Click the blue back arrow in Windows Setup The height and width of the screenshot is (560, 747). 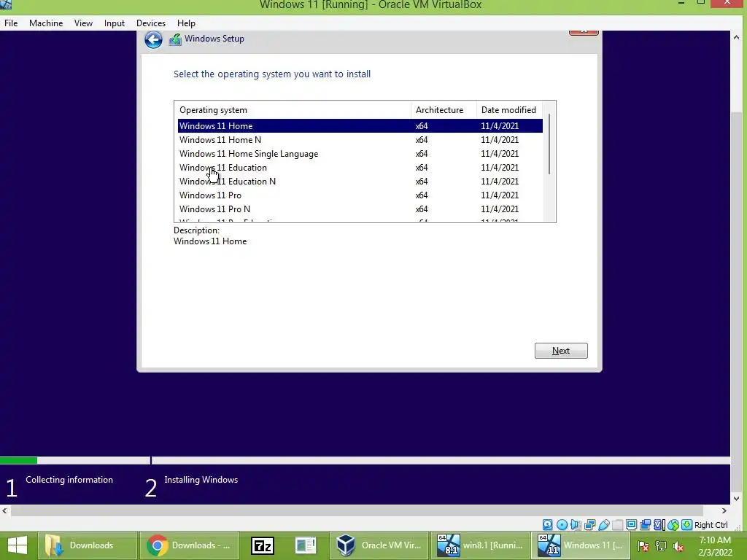(x=153, y=39)
